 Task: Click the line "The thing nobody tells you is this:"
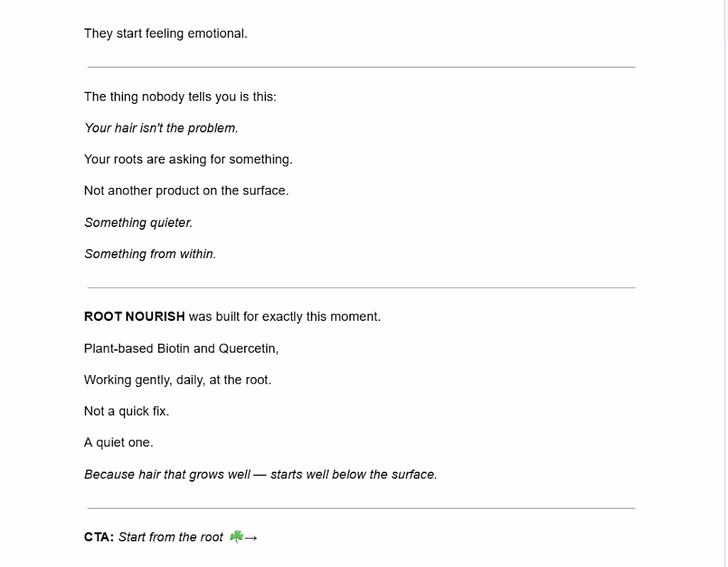[180, 97]
